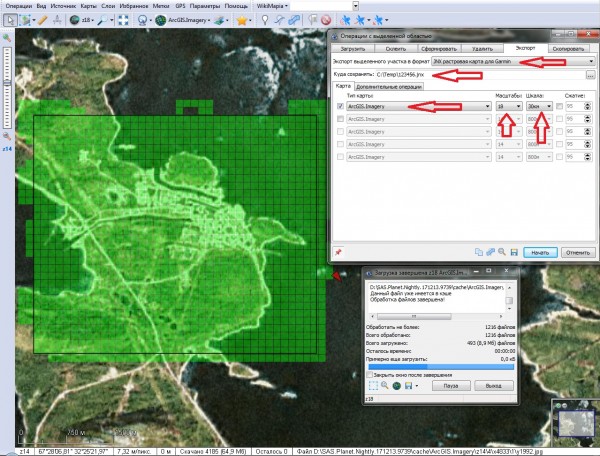Add a new path track
600x456 pixels.
279,20
